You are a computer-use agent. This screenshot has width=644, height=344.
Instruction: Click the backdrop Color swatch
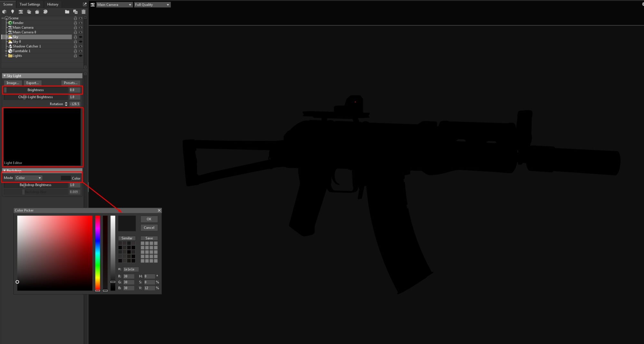(66, 178)
